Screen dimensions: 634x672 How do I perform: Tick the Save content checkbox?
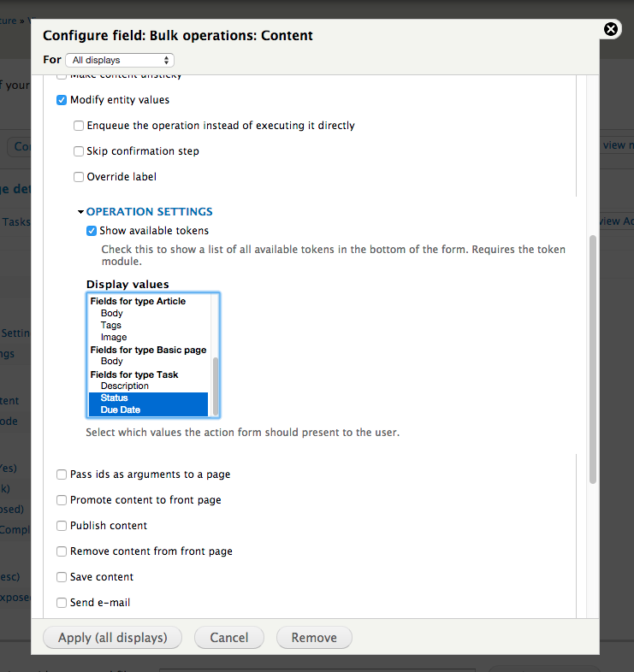coord(62,577)
